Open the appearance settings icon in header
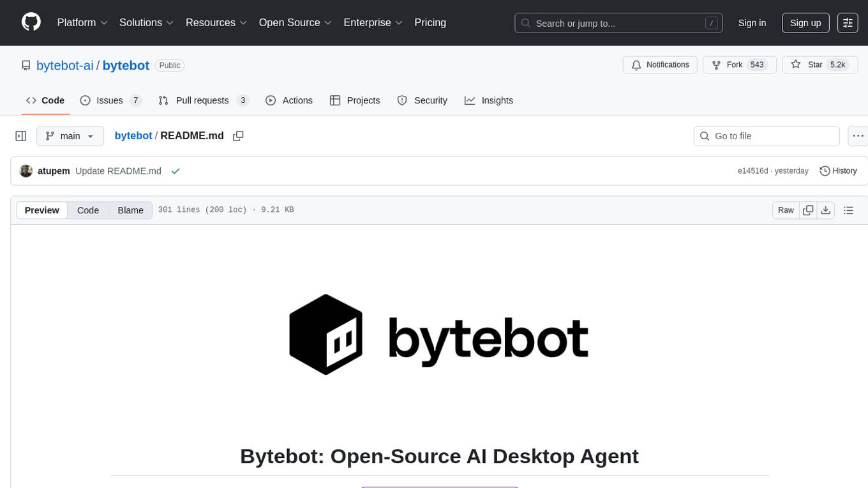The width and height of the screenshot is (868, 488). coord(848,23)
